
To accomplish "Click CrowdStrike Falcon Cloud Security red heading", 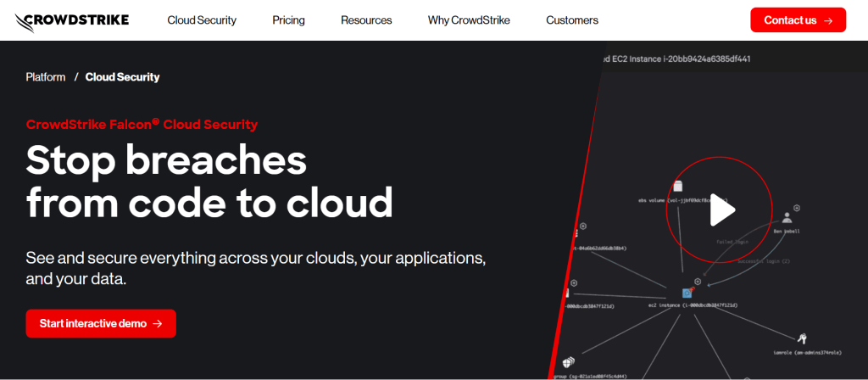I will (x=142, y=125).
